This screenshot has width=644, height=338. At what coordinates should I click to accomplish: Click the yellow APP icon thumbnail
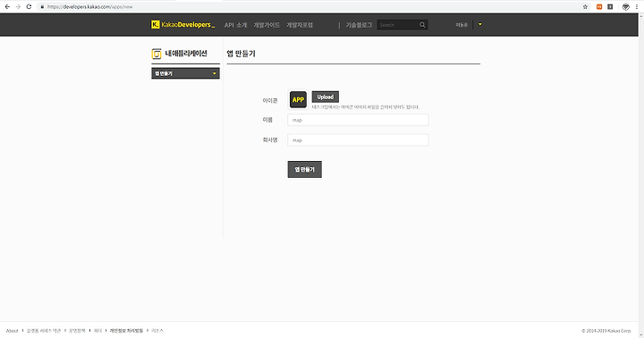click(x=298, y=100)
